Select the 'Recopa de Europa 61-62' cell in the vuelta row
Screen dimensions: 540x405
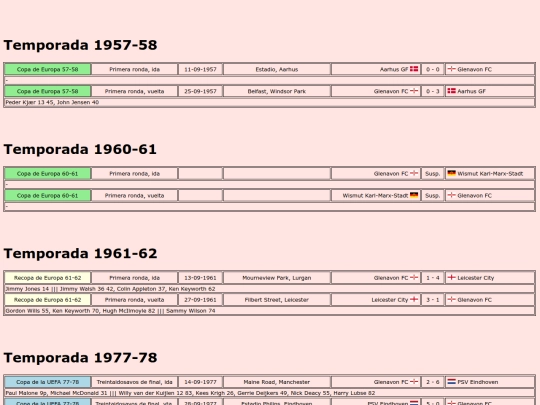[x=48, y=300]
